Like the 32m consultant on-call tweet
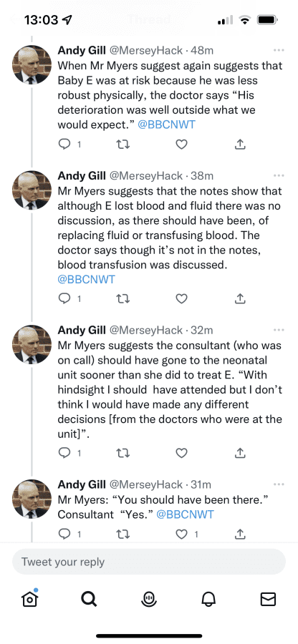298x644 pixels. pos(182,453)
